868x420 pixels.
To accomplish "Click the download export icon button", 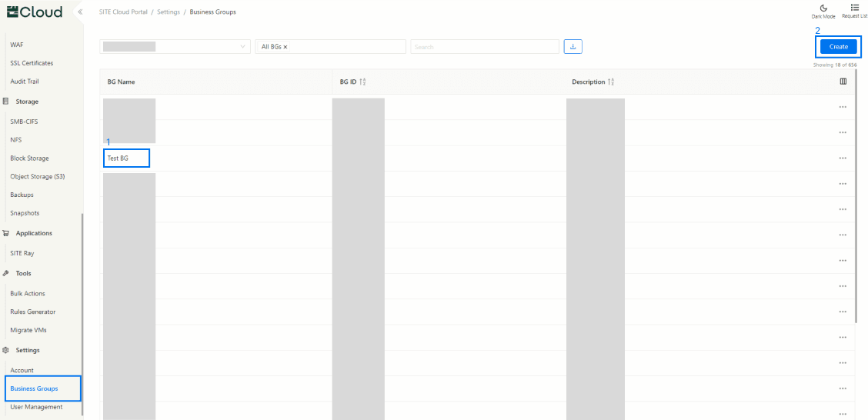I will tap(573, 47).
